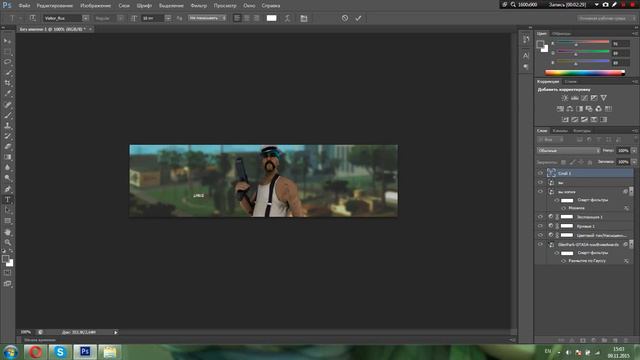Select the Brush tool

pyautogui.click(x=7, y=115)
